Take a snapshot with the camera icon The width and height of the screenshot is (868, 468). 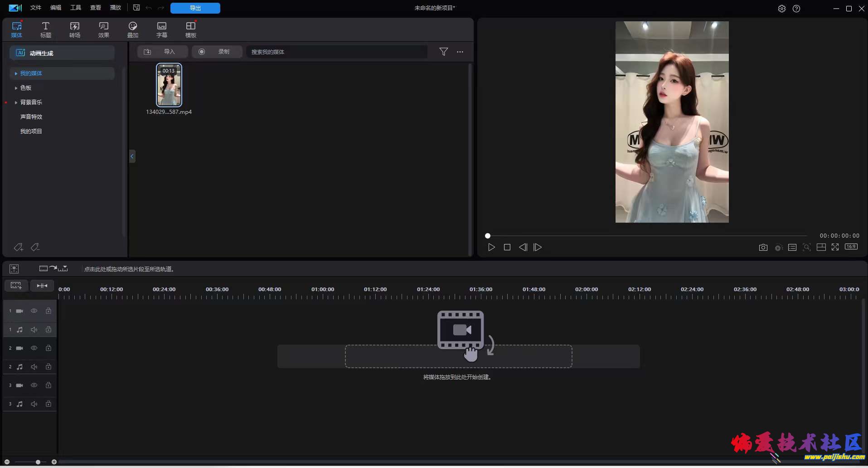763,248
